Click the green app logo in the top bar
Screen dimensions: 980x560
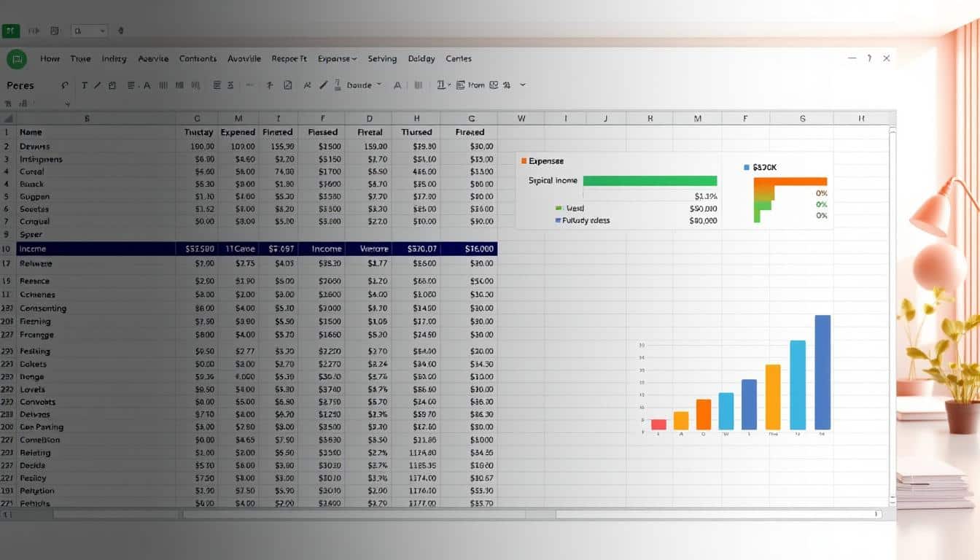pyautogui.click(x=10, y=31)
